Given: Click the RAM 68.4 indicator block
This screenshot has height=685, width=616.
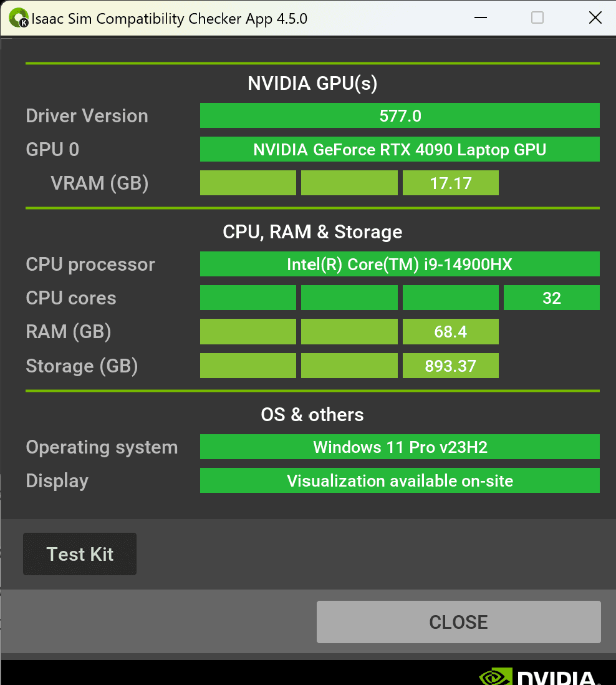Looking at the screenshot, I should click(x=451, y=331).
